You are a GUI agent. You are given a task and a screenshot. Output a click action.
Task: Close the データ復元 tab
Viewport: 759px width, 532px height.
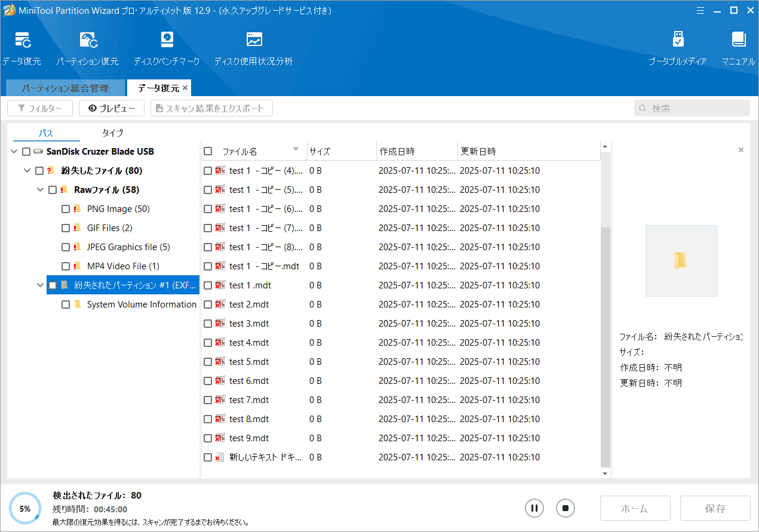pos(185,88)
